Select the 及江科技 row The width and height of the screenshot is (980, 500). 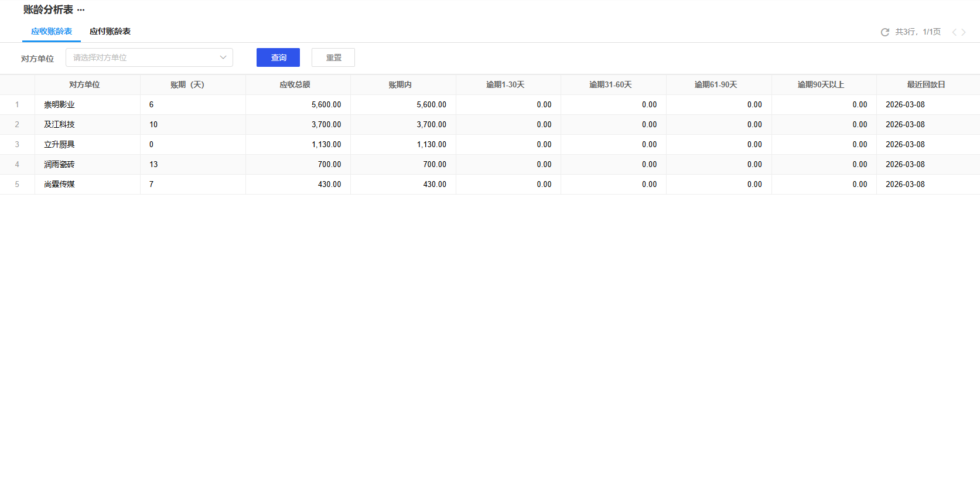[x=59, y=125]
